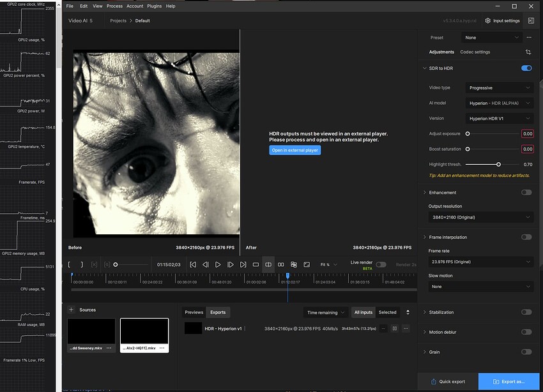Click the Highlight thresh. slider handle
The width and height of the screenshot is (543, 392).
pyautogui.click(x=498, y=164)
